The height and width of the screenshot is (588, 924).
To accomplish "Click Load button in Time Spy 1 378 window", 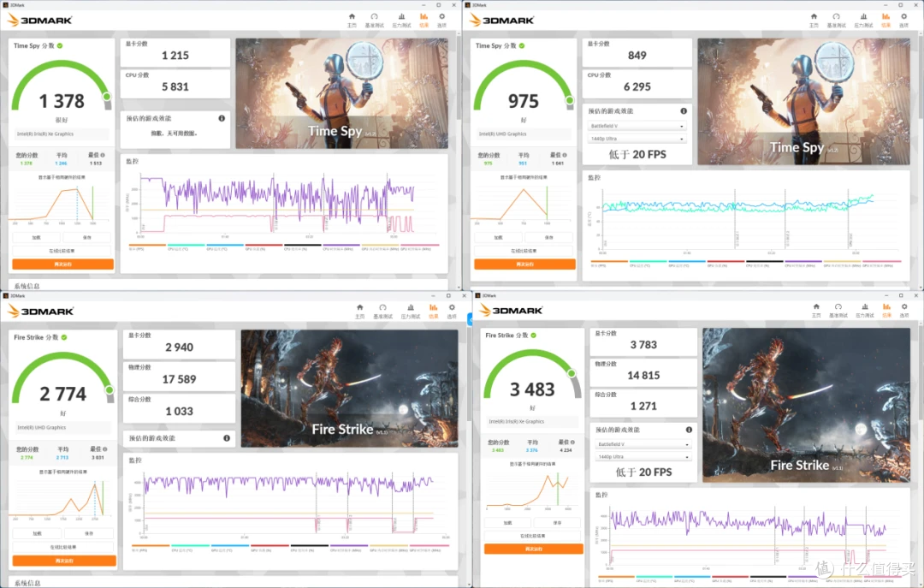I will pos(37,238).
